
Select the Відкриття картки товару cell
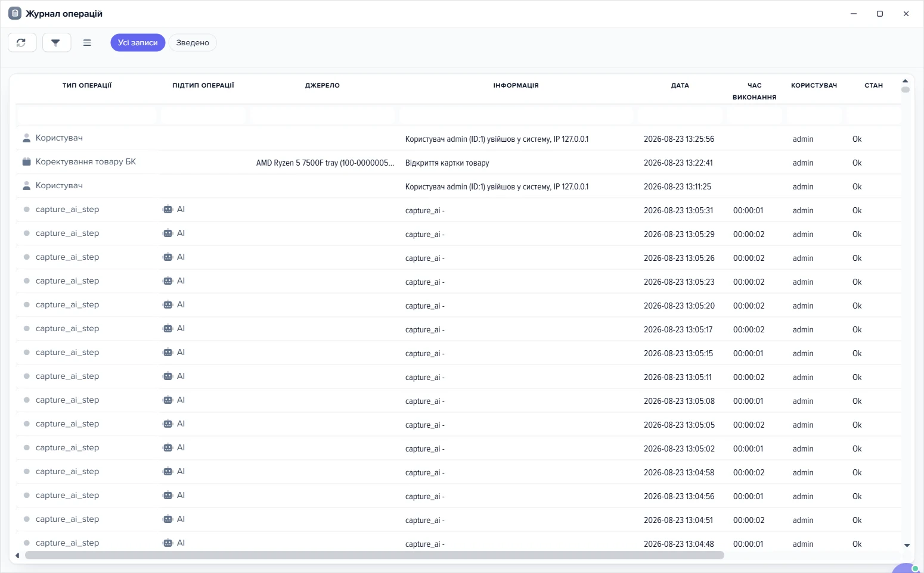click(447, 163)
